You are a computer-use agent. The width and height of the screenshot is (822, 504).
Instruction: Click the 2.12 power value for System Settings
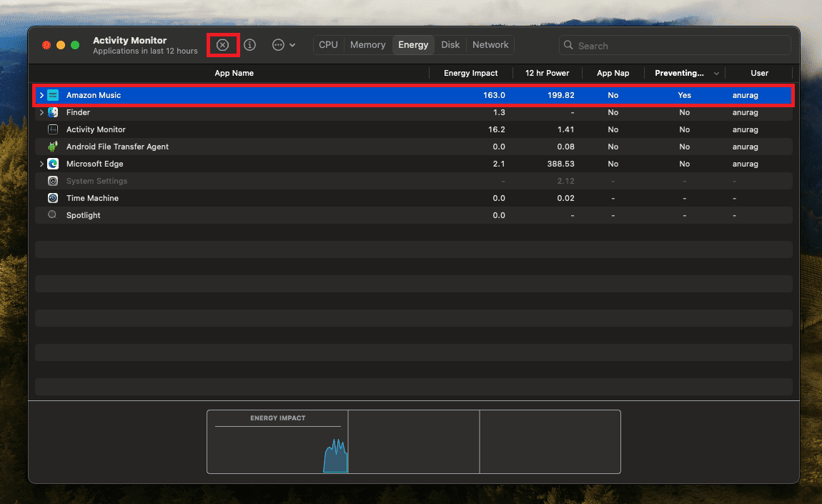point(565,181)
